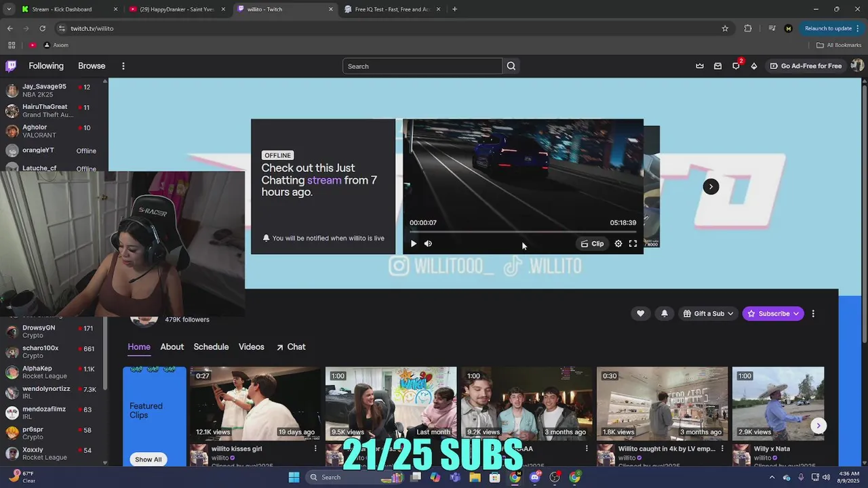Toggle follow heart for willito

pyautogui.click(x=640, y=313)
